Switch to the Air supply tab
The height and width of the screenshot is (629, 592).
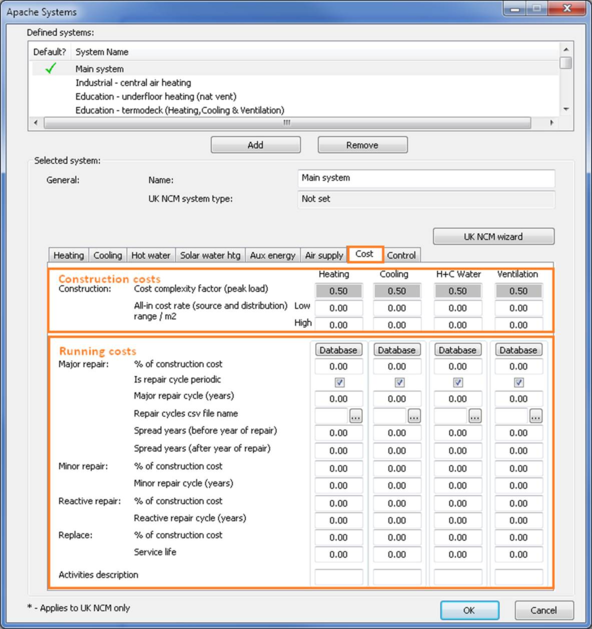[324, 256]
